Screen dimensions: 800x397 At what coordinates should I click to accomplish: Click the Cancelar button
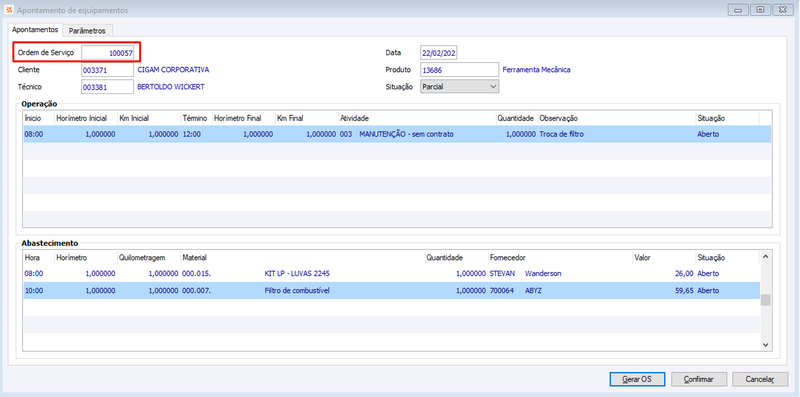760,379
